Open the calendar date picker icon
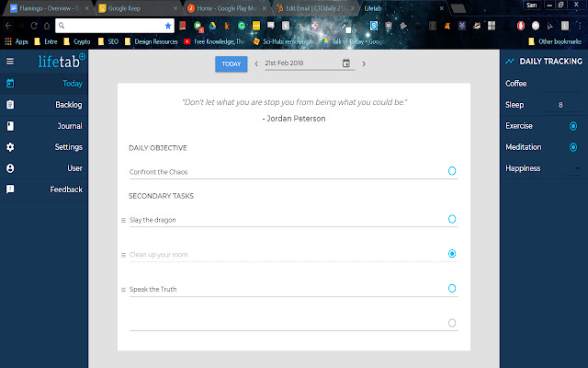 click(346, 63)
